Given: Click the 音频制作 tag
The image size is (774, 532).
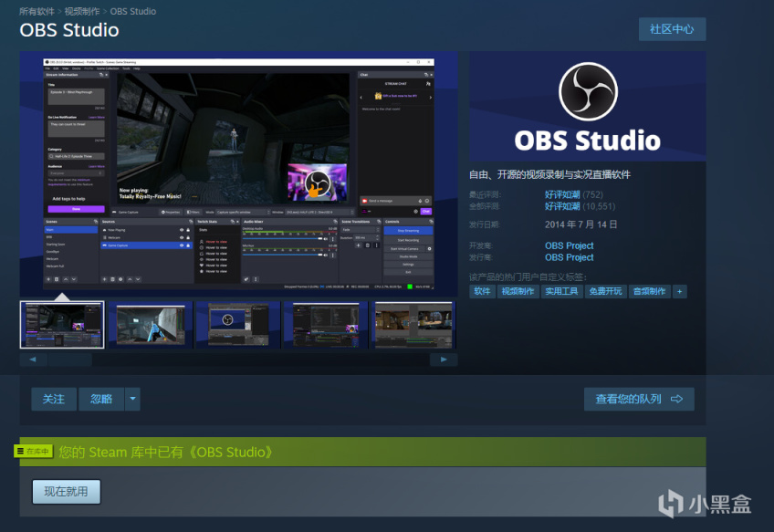Looking at the screenshot, I should [x=650, y=291].
